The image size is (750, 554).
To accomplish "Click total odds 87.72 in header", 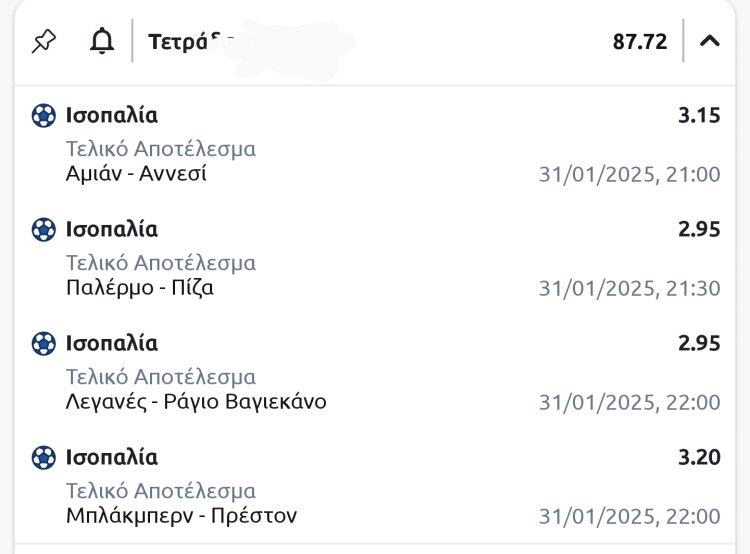I will click(x=640, y=42).
